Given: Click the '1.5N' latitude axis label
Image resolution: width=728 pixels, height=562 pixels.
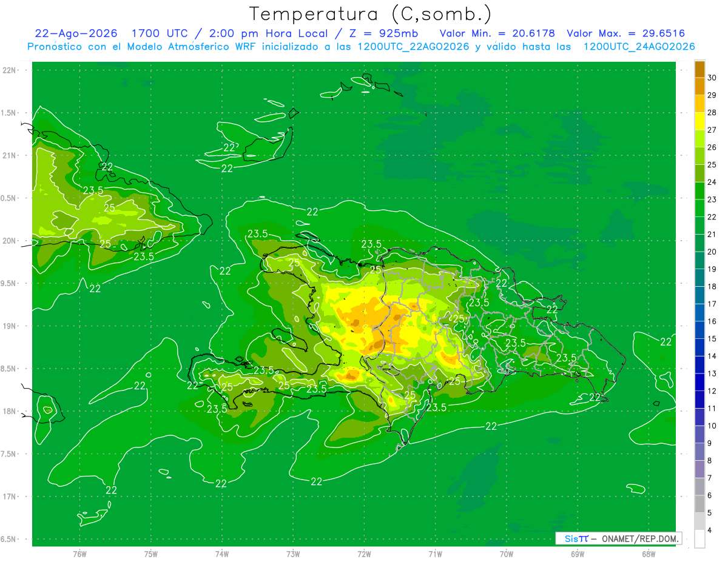Looking at the screenshot, I should 8,113.
